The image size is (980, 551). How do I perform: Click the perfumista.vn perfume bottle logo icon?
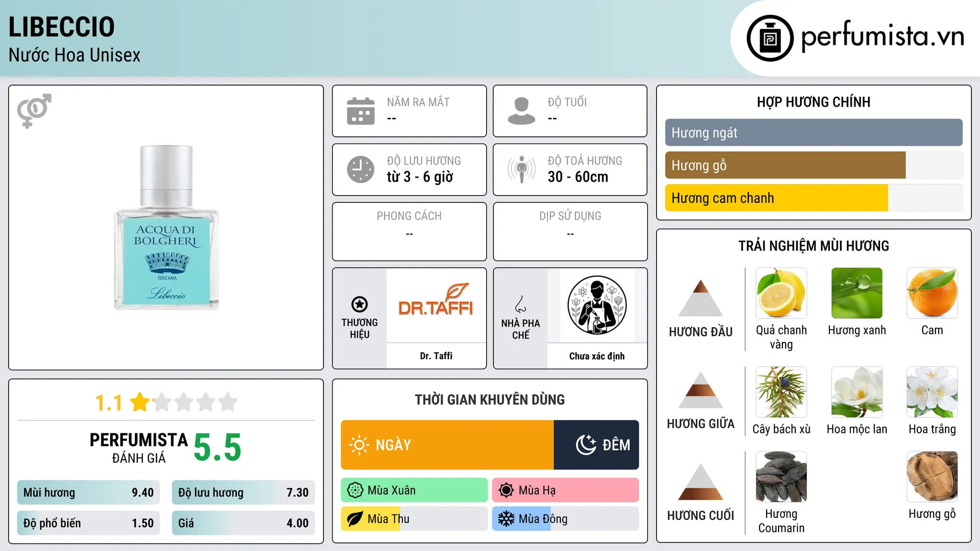[770, 38]
